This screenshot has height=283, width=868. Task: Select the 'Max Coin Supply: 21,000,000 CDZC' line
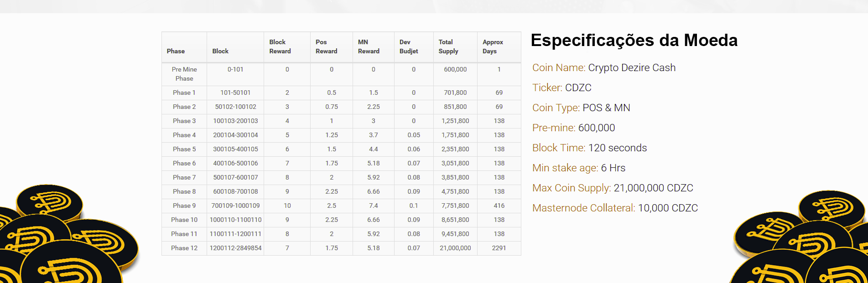(613, 188)
